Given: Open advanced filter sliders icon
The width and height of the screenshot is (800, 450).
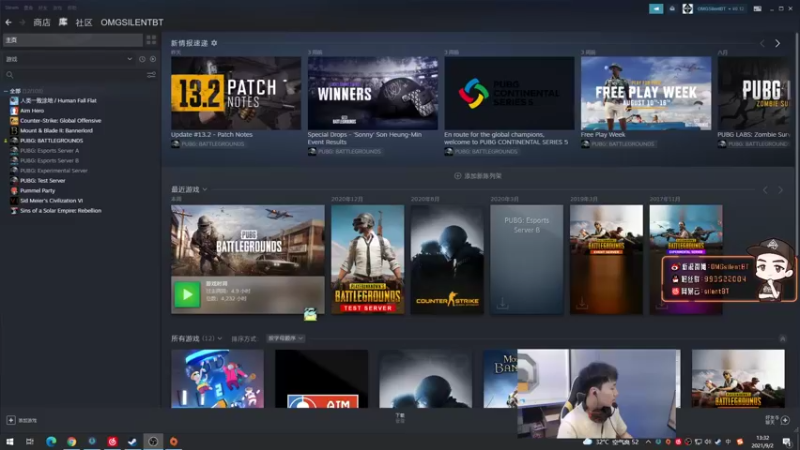Looking at the screenshot, I should 152,75.
